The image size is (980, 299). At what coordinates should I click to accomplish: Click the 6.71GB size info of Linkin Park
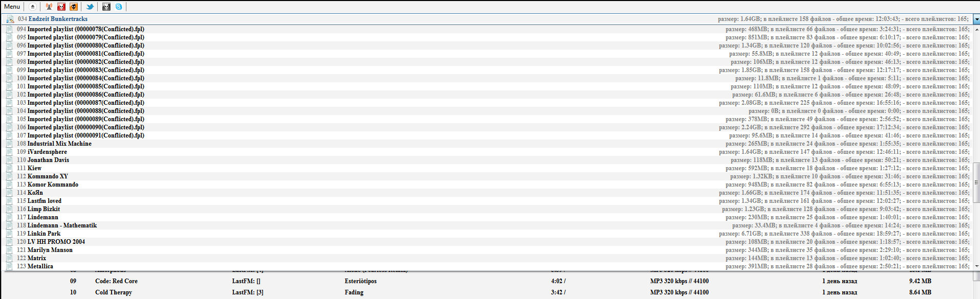[x=844, y=234]
